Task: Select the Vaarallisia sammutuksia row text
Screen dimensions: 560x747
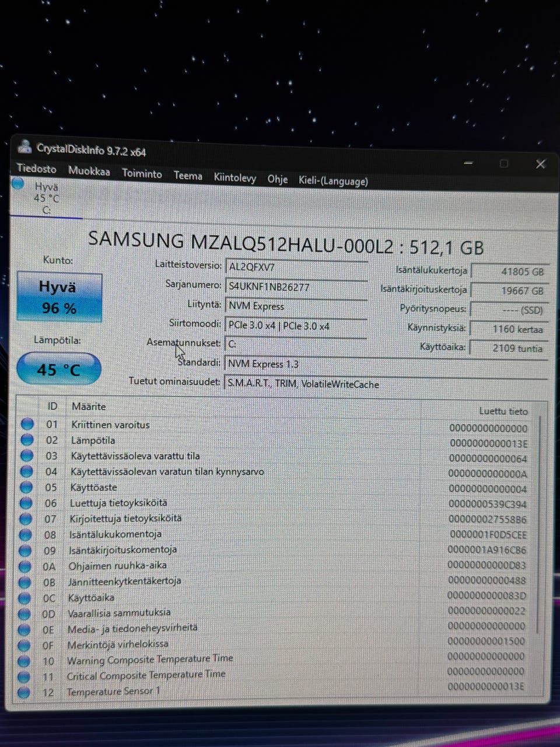Action: coord(119,613)
